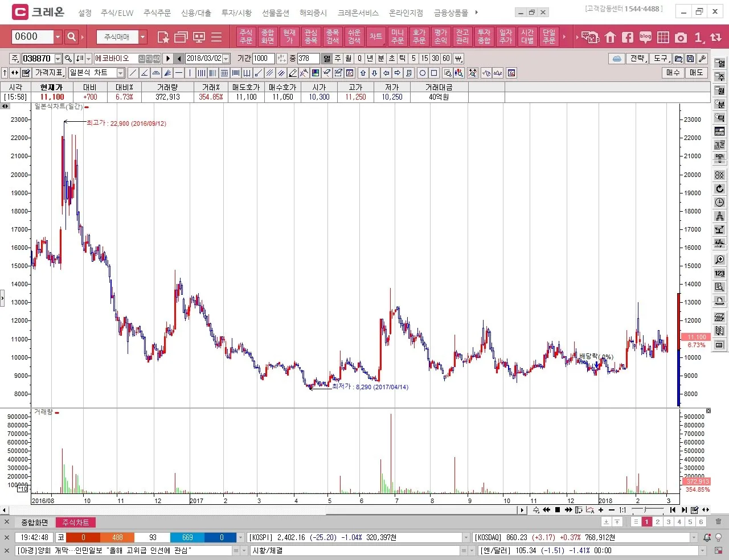Adjust the chart zoom slider handle
729x560 pixels.
(x=645, y=510)
